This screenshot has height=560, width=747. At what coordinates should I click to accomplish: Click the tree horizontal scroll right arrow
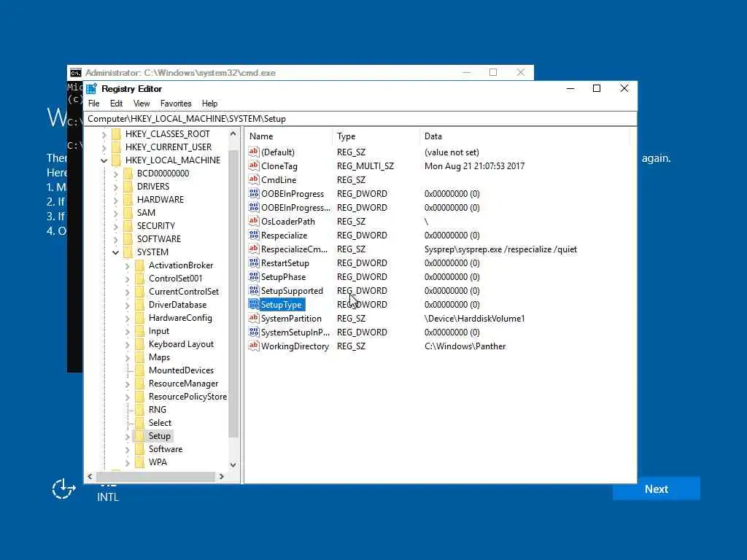[222, 476]
